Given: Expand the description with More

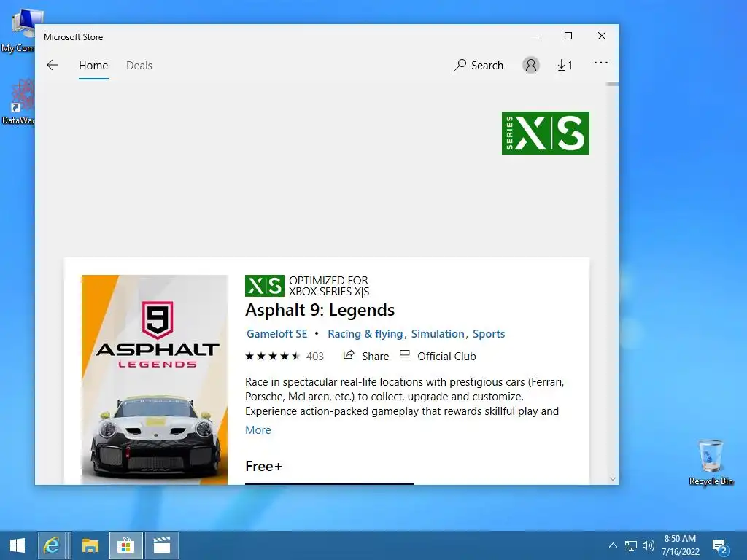Looking at the screenshot, I should [258, 430].
